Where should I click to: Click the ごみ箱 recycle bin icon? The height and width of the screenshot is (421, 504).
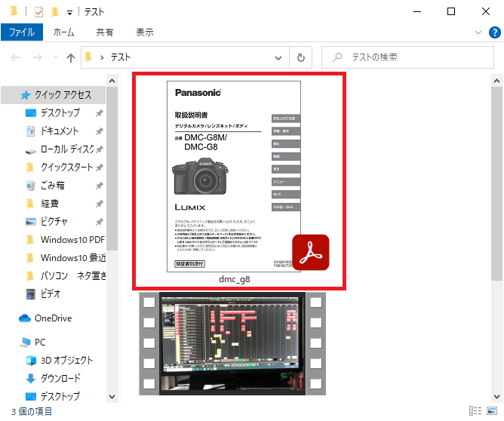30,186
